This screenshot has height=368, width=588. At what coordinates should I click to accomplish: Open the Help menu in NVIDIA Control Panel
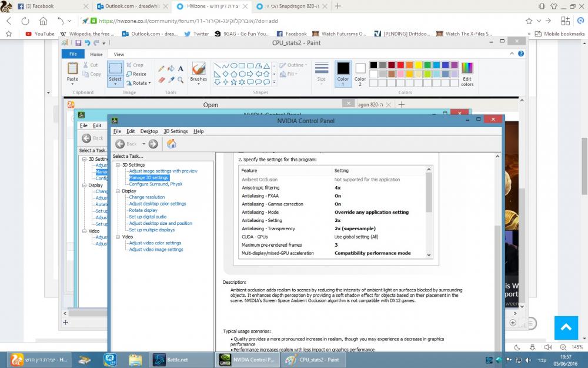(x=198, y=131)
